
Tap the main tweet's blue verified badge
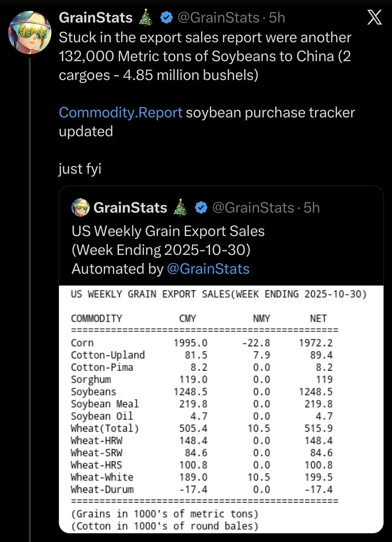click(166, 18)
